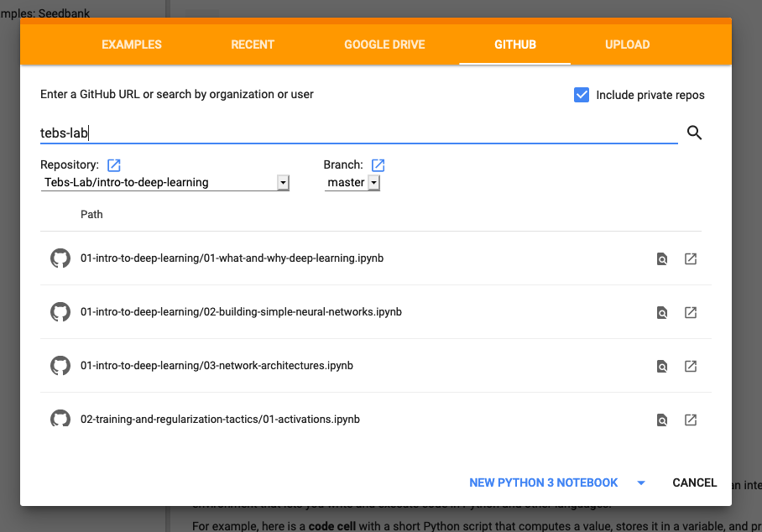Click the Path column header
762x532 pixels.
(x=91, y=214)
